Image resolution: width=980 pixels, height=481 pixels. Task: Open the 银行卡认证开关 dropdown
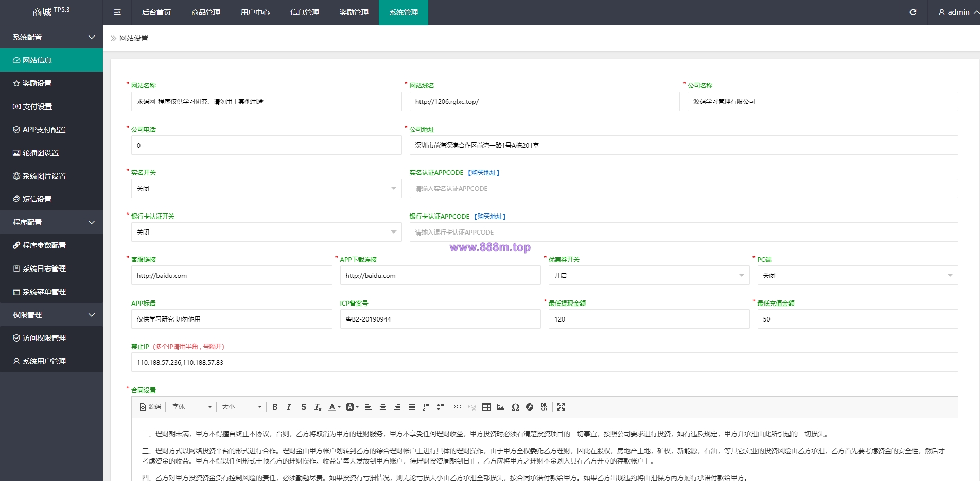pyautogui.click(x=267, y=232)
